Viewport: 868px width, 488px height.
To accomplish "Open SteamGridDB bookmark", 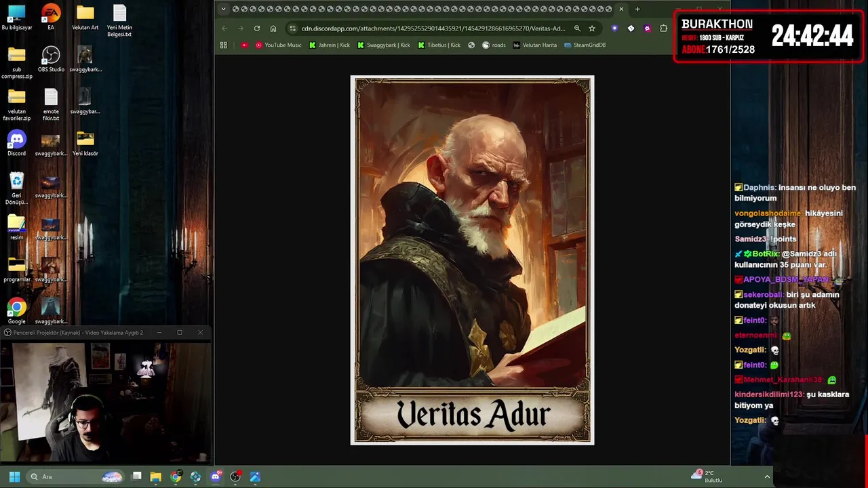I will [585, 45].
